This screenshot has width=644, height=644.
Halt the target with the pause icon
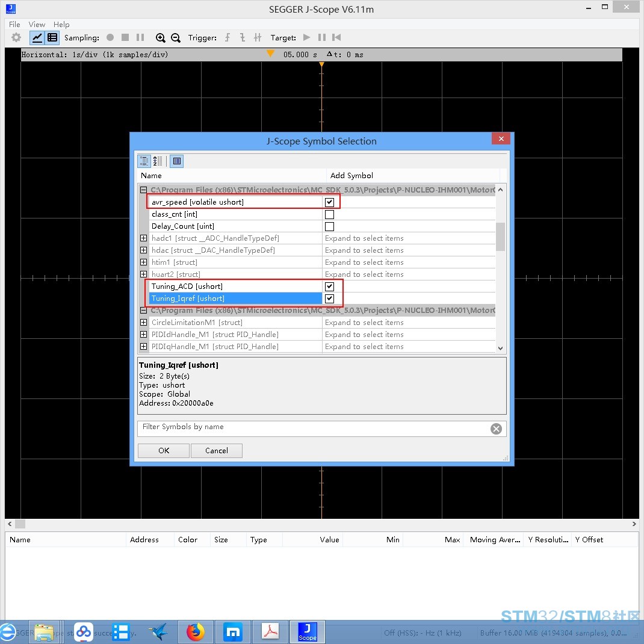pyautogui.click(x=321, y=37)
